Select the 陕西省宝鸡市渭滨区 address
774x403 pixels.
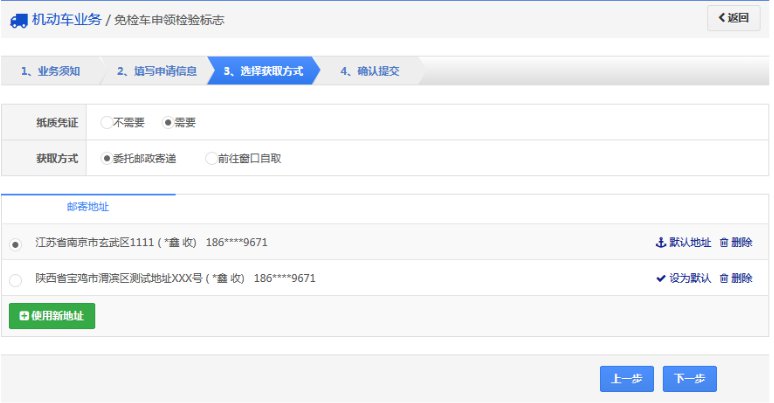(15, 280)
